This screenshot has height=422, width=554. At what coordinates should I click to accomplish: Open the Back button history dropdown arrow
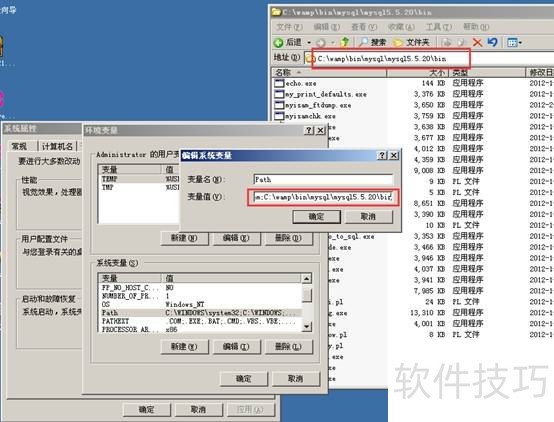pyautogui.click(x=309, y=43)
